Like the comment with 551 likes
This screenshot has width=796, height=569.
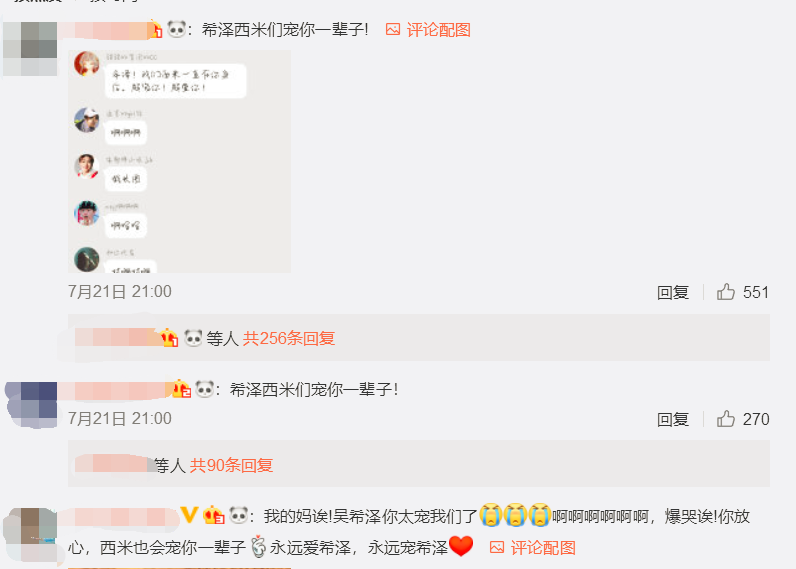(725, 292)
